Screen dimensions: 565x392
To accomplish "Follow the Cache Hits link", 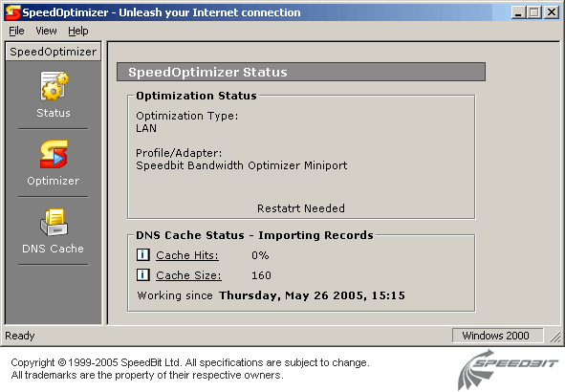I will point(187,255).
